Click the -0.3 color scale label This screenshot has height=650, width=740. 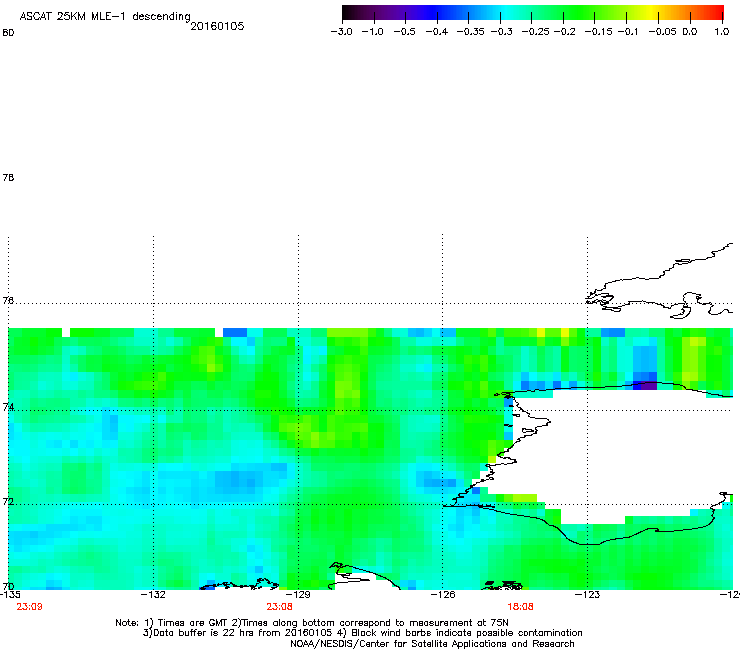(x=502, y=32)
